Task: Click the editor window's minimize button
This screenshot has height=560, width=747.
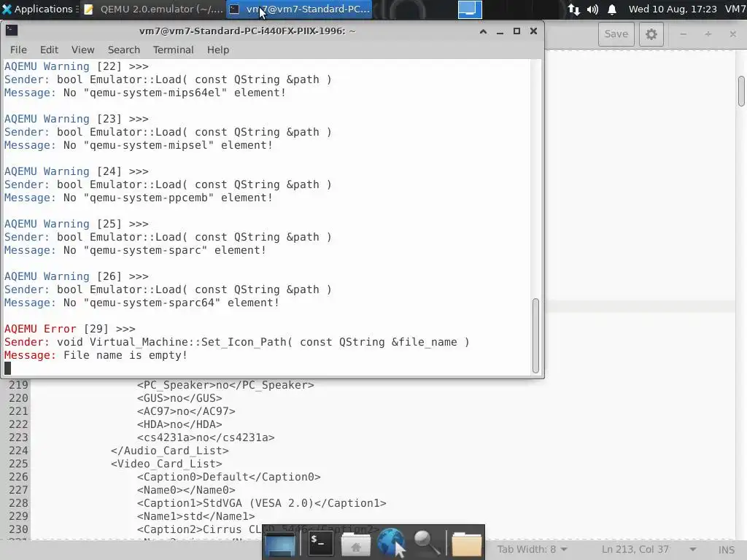Action: coord(683,34)
